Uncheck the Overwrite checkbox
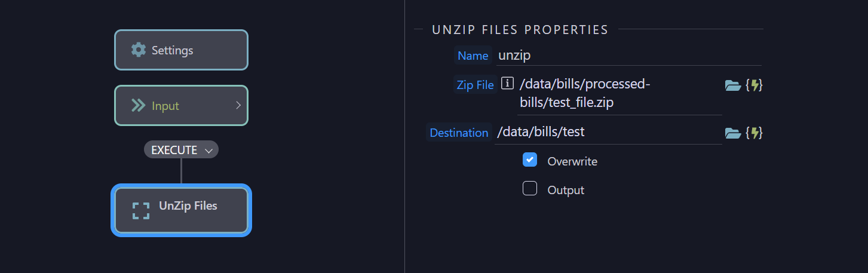The image size is (868, 273). pos(530,160)
